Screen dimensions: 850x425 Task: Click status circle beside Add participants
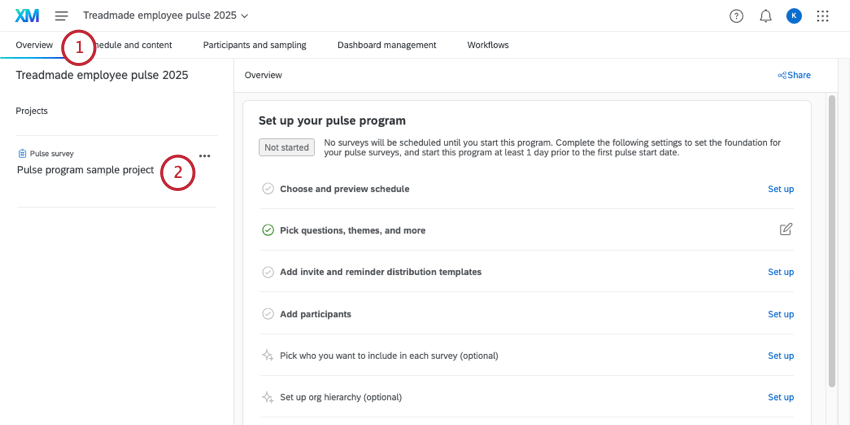click(x=268, y=314)
